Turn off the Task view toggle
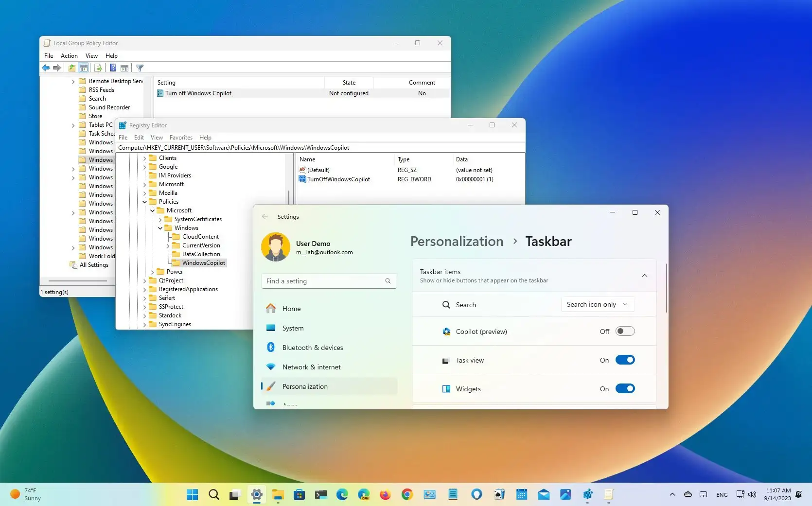 625,360
